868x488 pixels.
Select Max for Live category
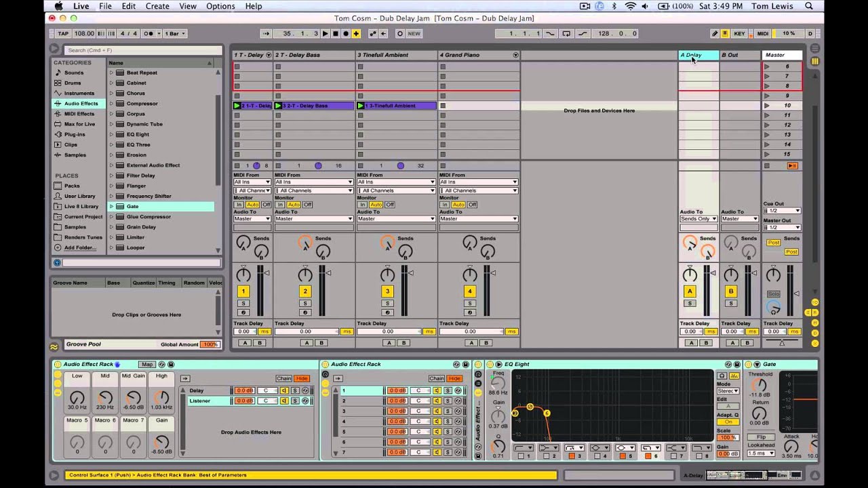pos(79,124)
